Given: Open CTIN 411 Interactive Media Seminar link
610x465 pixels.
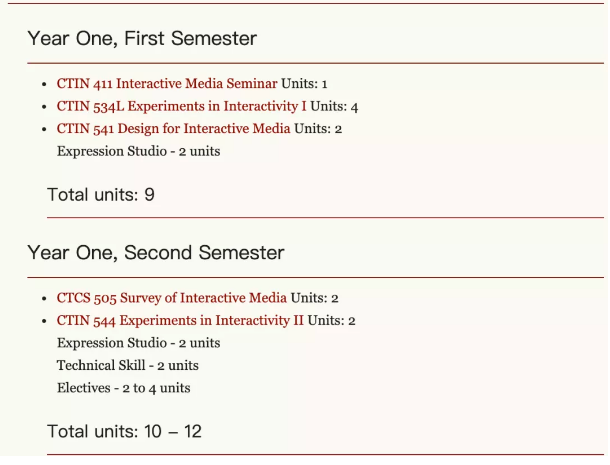Looking at the screenshot, I should tap(166, 84).
